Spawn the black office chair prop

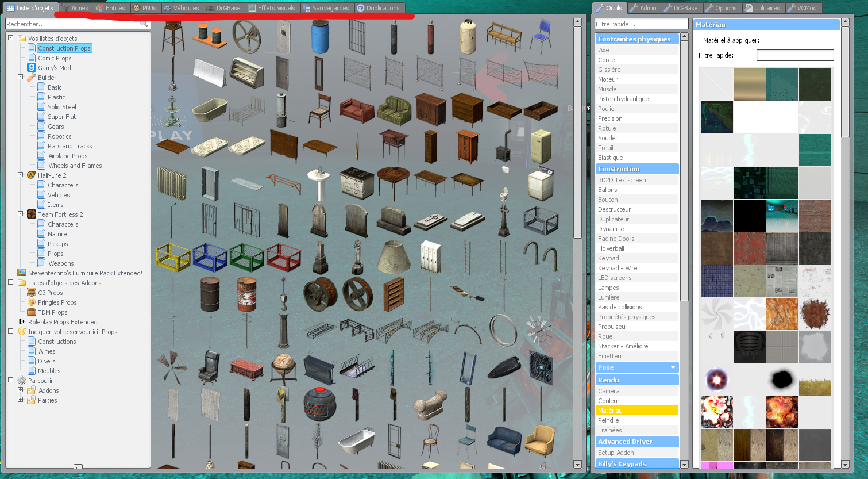point(210,367)
